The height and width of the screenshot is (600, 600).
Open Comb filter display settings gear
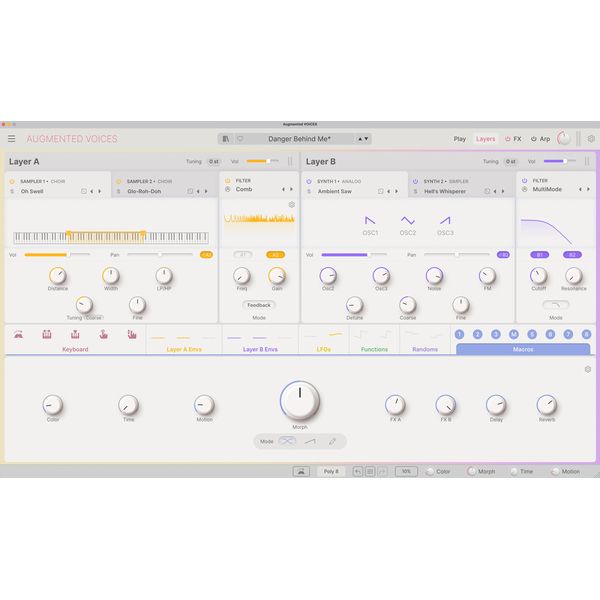(x=292, y=205)
